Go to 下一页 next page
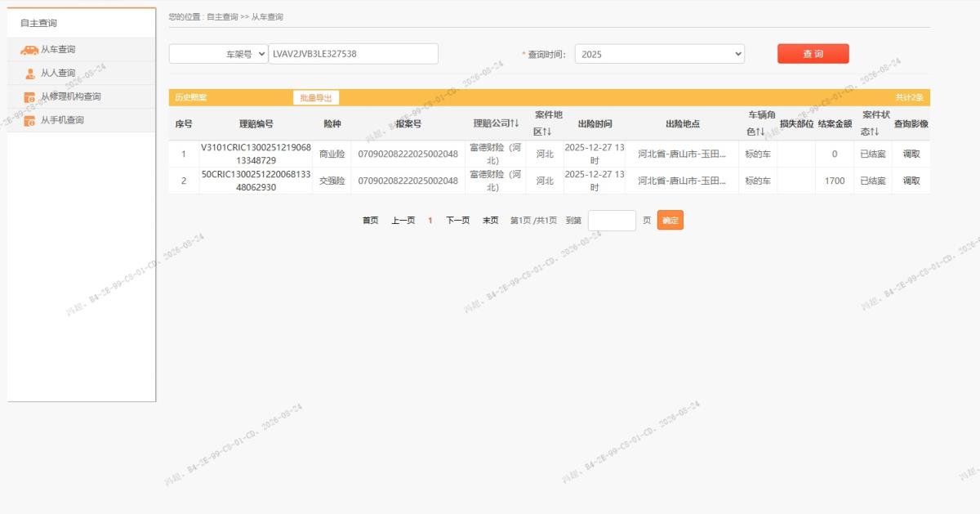 click(x=458, y=221)
